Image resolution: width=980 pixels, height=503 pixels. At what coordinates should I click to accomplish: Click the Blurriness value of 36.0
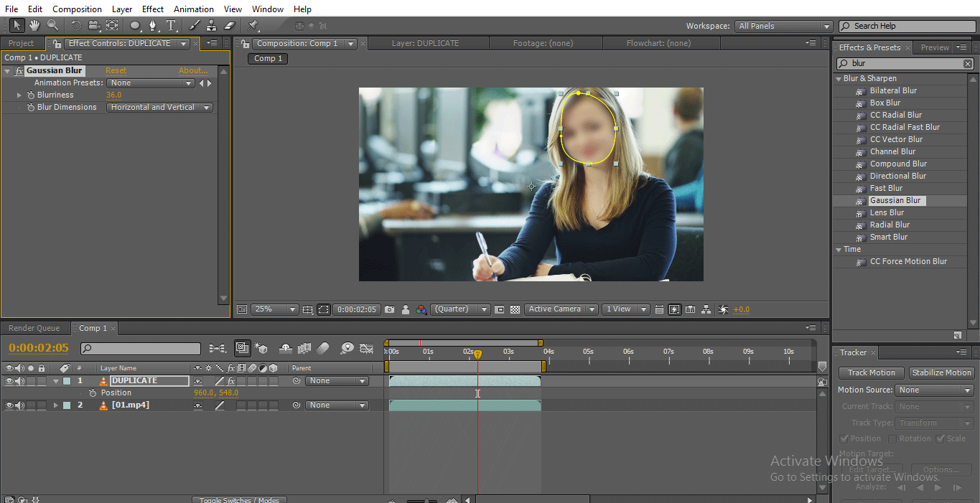(x=113, y=94)
